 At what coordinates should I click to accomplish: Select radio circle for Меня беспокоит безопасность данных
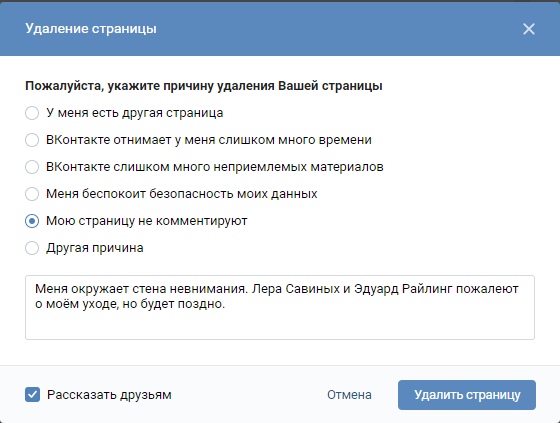[32, 194]
